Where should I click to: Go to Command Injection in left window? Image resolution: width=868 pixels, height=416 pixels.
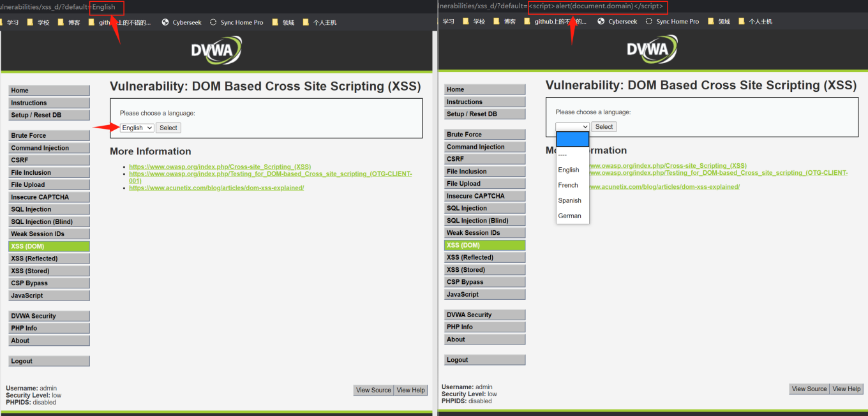click(x=49, y=148)
